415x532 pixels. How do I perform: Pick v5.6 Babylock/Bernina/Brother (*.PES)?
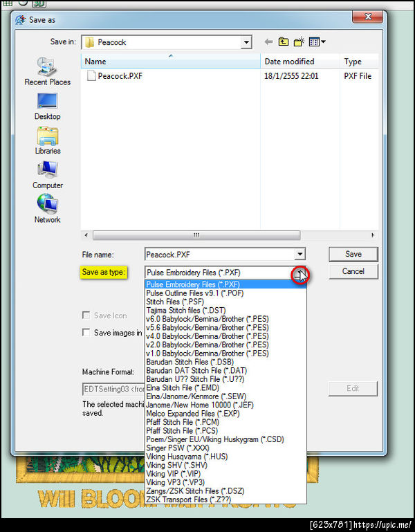[225, 327]
